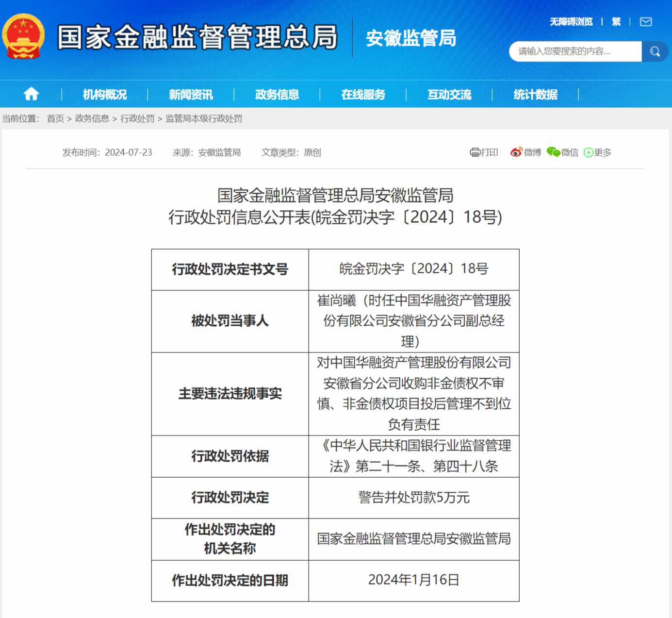Click the 无障碍浏览 link

[x=571, y=22]
